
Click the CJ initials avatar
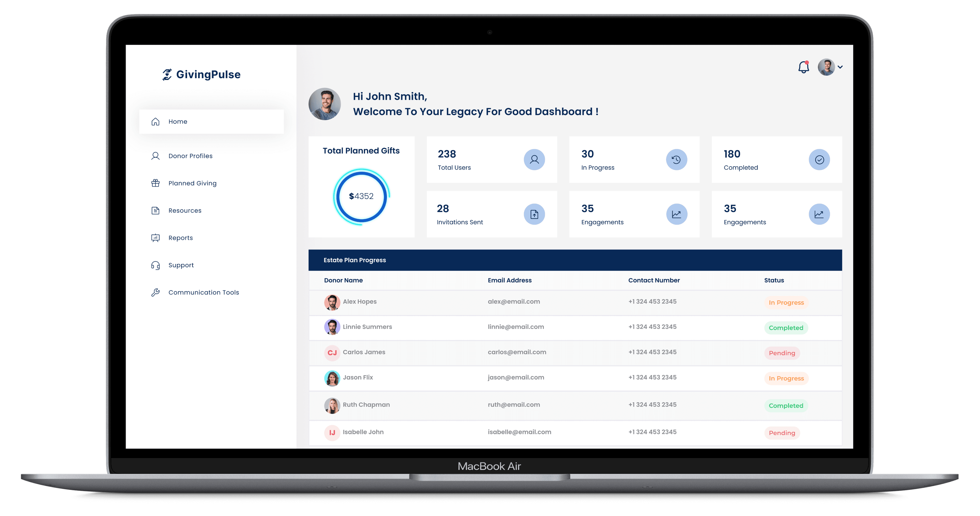[x=332, y=353]
